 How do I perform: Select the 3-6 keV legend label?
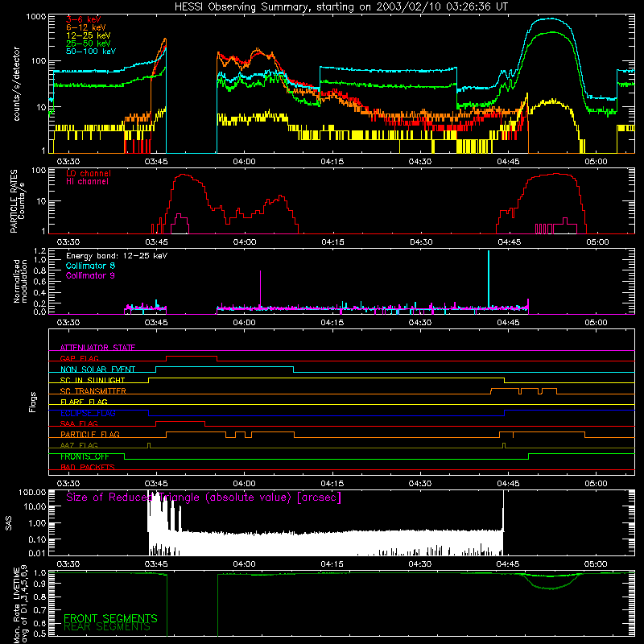click(83, 19)
